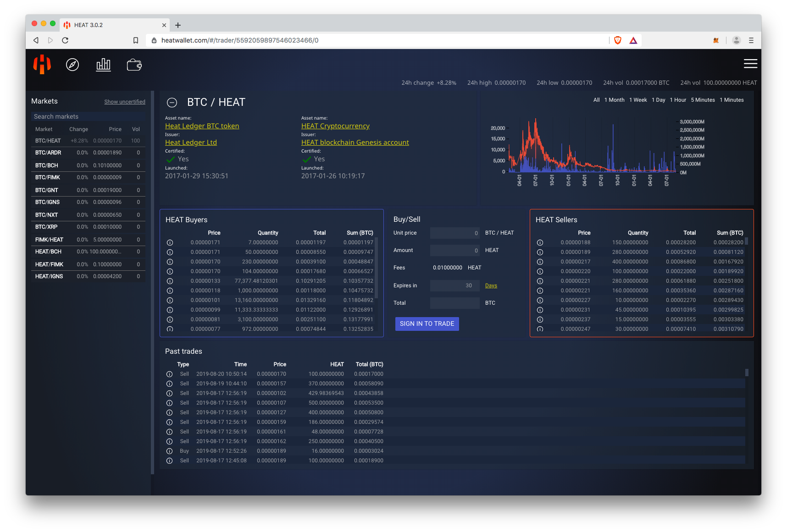Show chart range All
Image resolution: width=787 pixels, height=532 pixels.
click(596, 100)
